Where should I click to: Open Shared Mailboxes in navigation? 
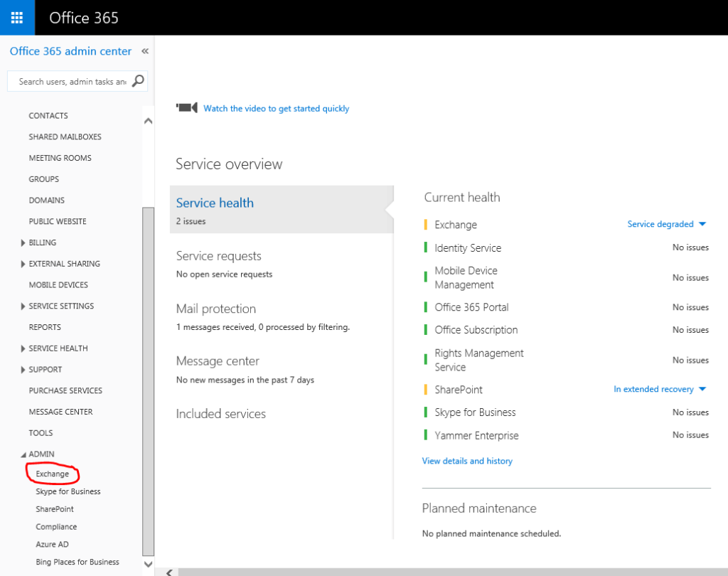(65, 137)
